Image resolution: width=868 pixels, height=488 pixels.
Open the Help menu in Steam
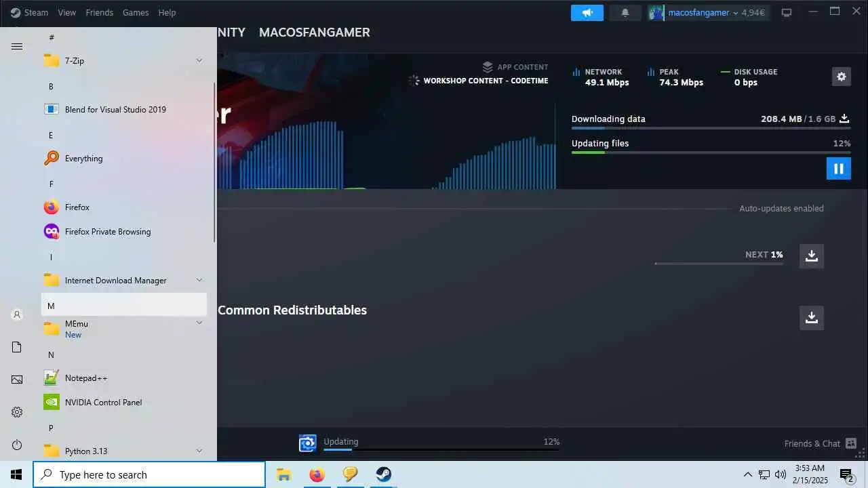coord(167,12)
